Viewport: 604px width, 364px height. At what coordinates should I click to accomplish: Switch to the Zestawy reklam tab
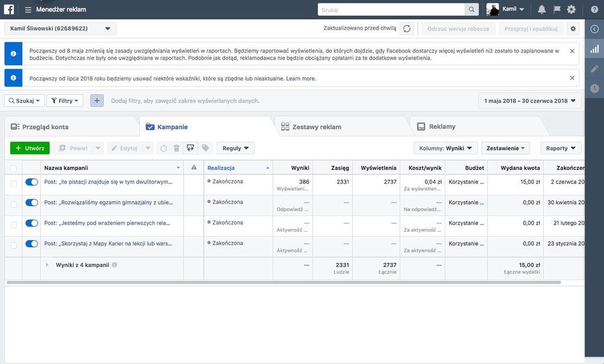click(342, 127)
